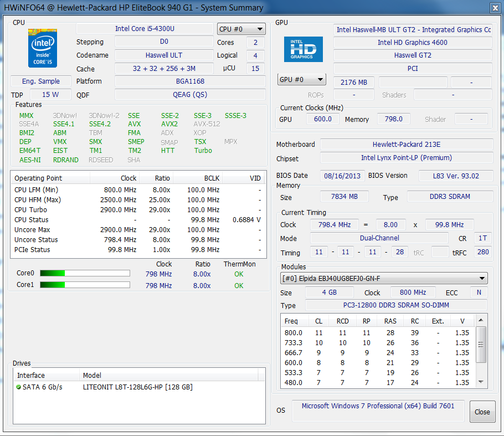This screenshot has width=504, height=436.
Task: Click the tRFC value 280
Action: (x=483, y=252)
